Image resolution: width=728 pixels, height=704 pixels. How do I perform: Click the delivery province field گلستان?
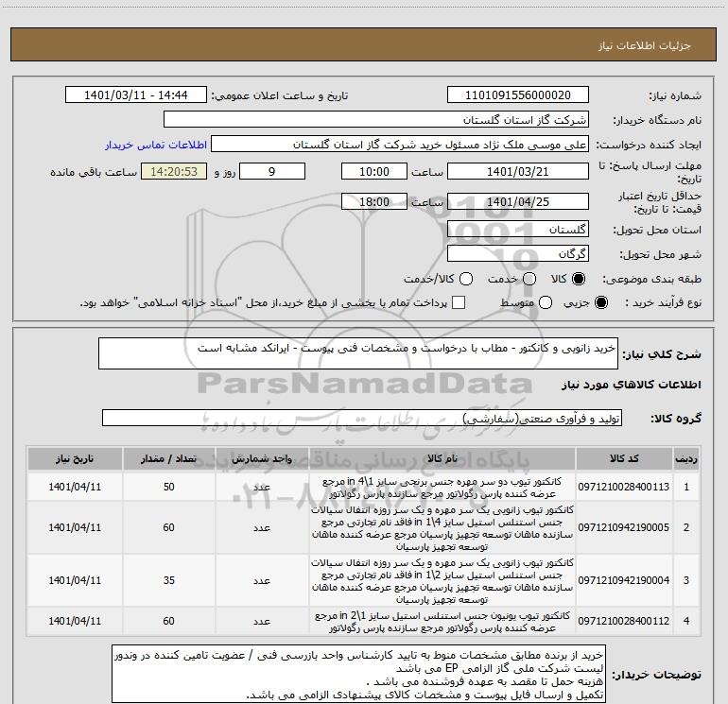coord(518,229)
